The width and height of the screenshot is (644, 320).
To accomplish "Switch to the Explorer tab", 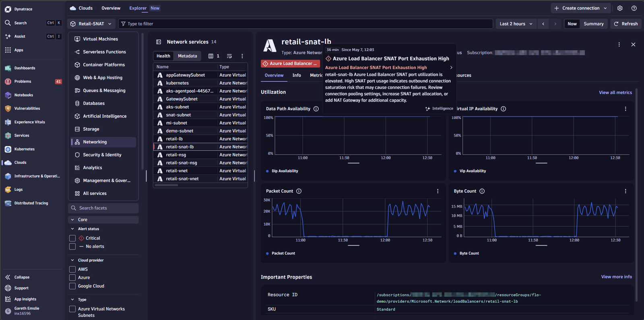I will tap(138, 8).
